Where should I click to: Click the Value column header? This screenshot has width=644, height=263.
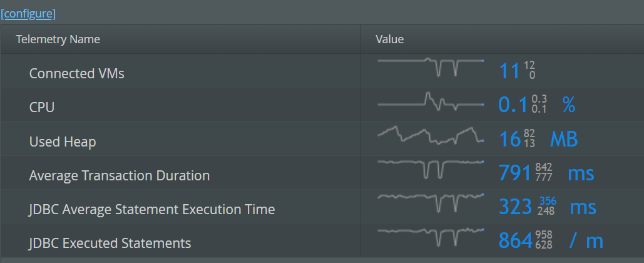tap(389, 39)
